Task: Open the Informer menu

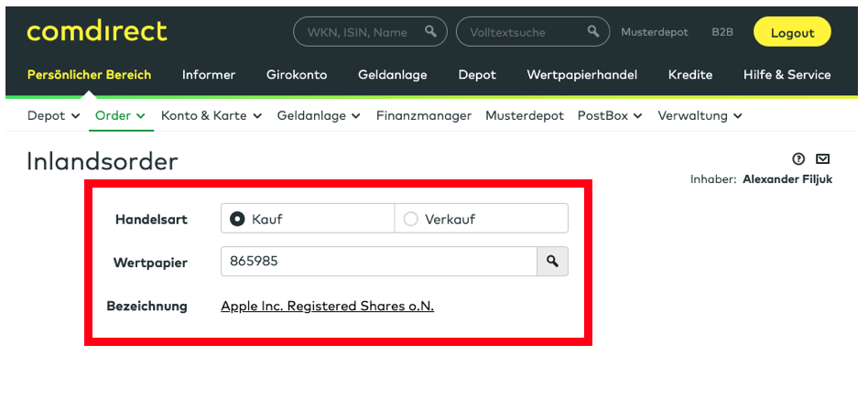Action: point(209,75)
